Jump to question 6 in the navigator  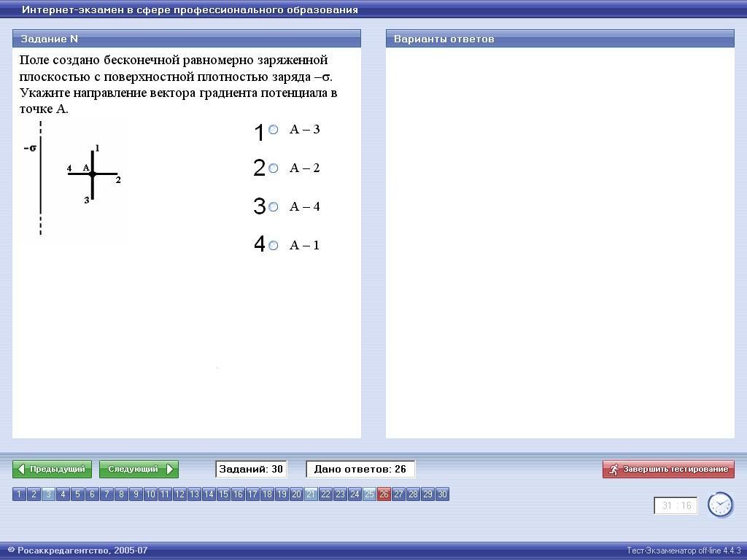[x=92, y=494]
